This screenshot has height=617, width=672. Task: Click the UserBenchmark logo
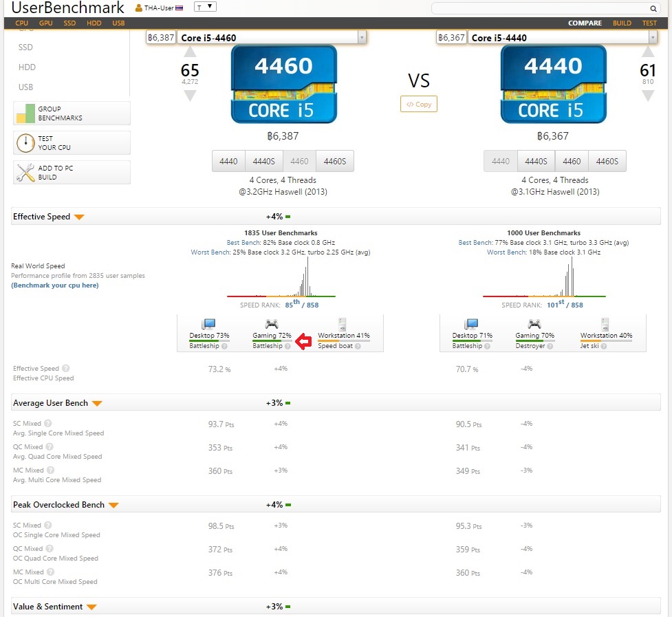pos(67,8)
